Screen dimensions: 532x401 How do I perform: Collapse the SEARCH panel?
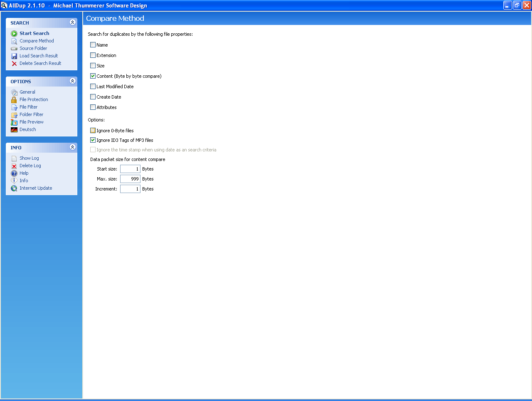(73, 22)
